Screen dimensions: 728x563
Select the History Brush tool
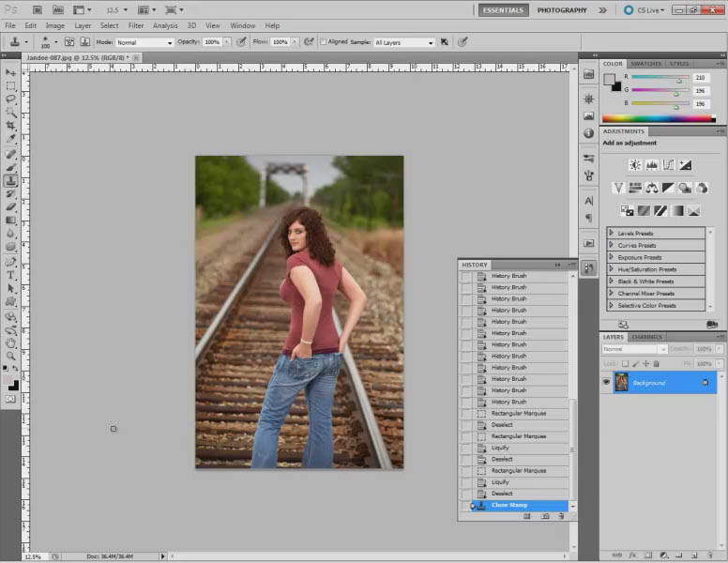(x=10, y=193)
